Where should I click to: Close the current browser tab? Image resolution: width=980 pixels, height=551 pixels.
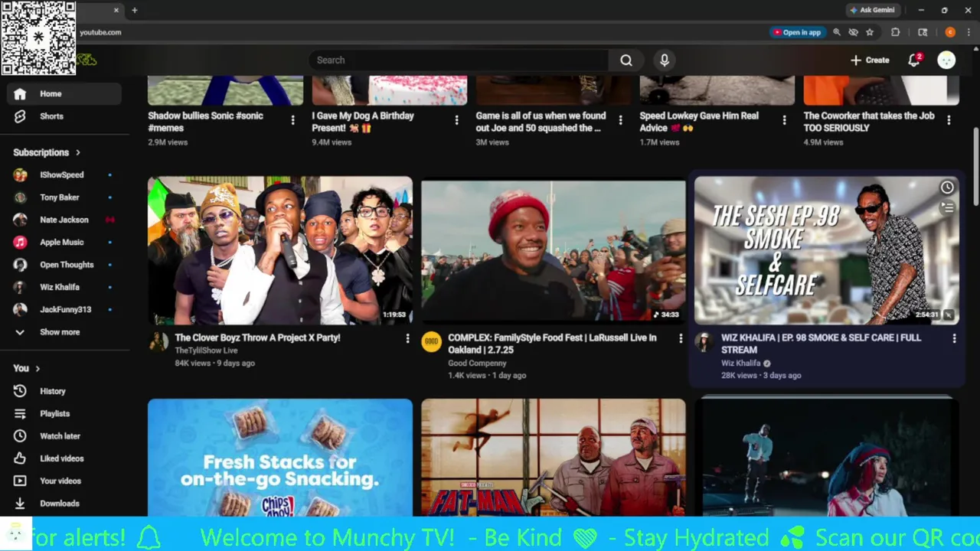(116, 10)
